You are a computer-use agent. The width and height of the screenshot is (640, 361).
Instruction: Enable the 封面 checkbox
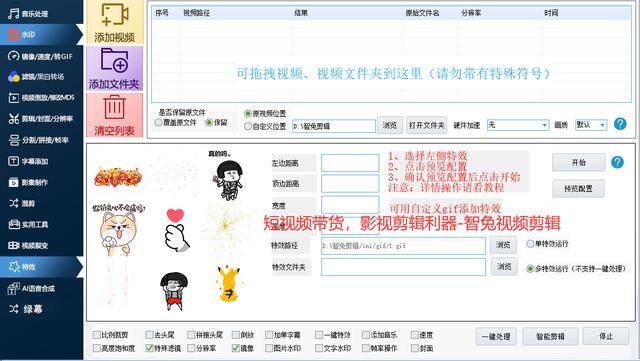click(x=415, y=348)
